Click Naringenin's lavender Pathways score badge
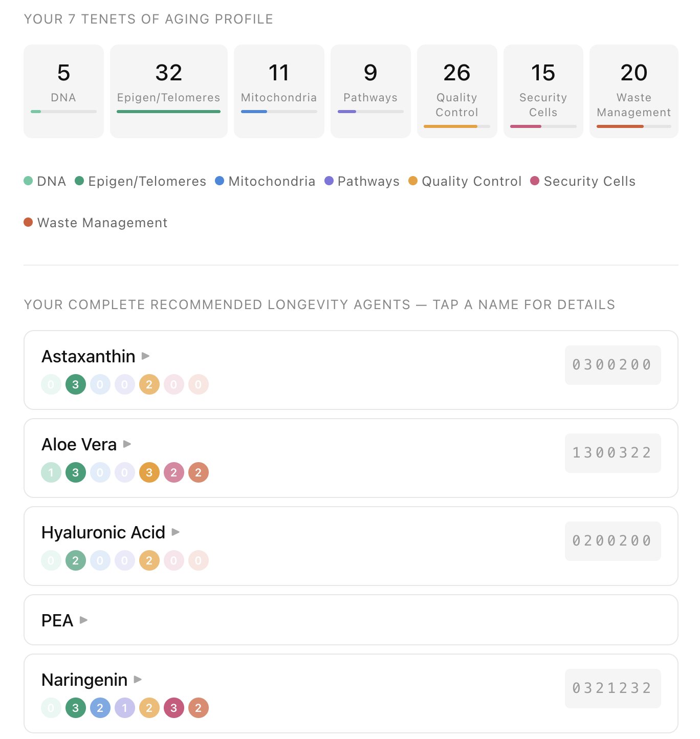Screen dimensions: 700x739 (125, 708)
